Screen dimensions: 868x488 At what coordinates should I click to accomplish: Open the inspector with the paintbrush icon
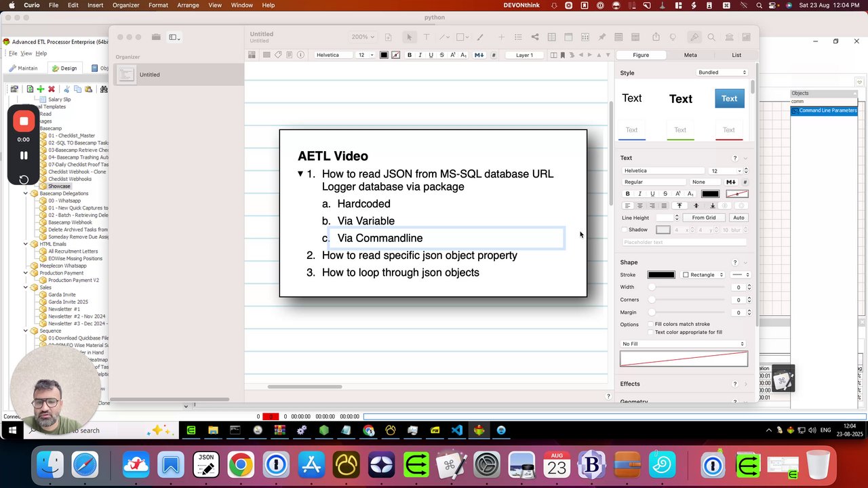[694, 37]
